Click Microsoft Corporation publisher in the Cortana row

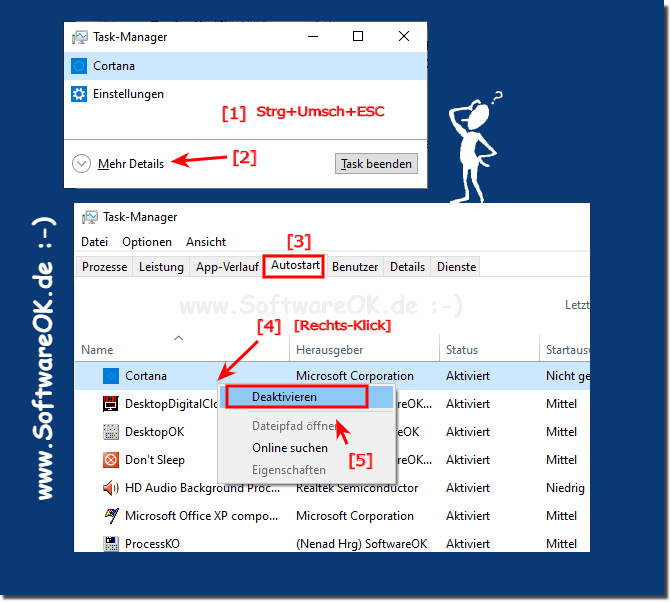(355, 376)
